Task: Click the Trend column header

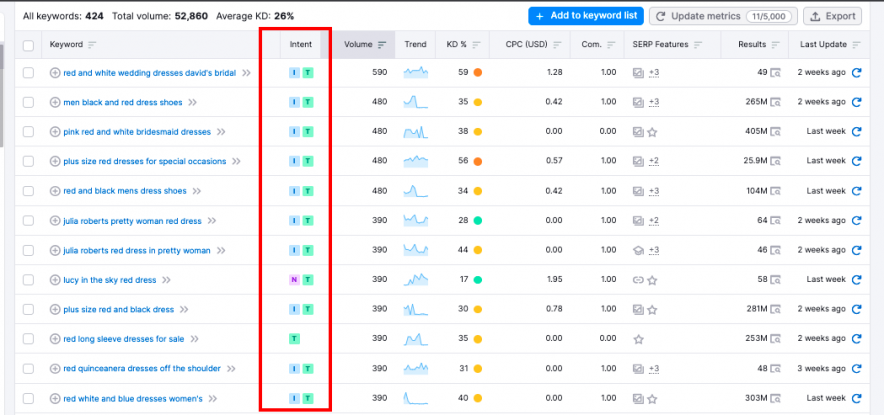Action: click(x=416, y=45)
